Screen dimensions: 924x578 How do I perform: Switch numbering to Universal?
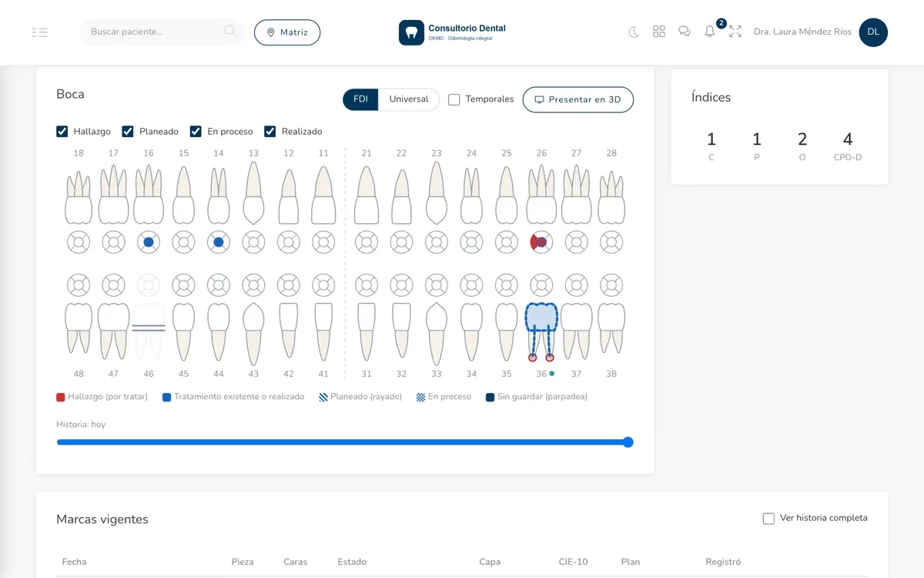click(409, 99)
